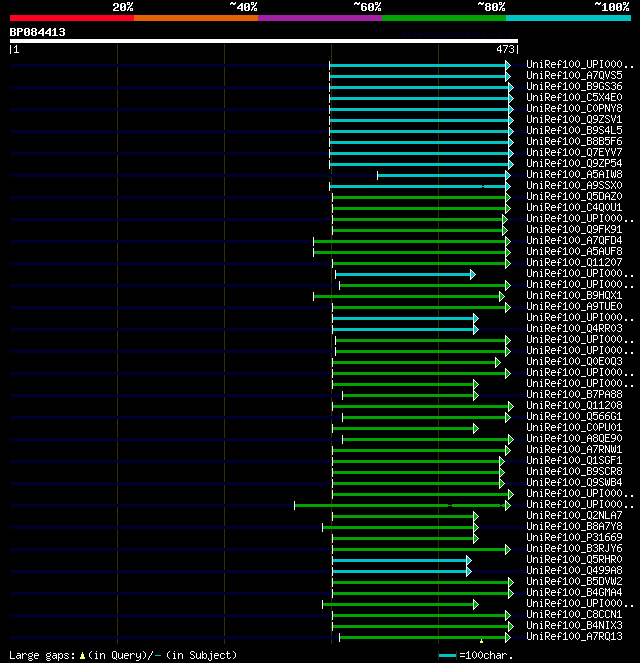Select the UniRef100_Q5DAZ0 label
This screenshot has height=663, width=640.
click(574, 197)
